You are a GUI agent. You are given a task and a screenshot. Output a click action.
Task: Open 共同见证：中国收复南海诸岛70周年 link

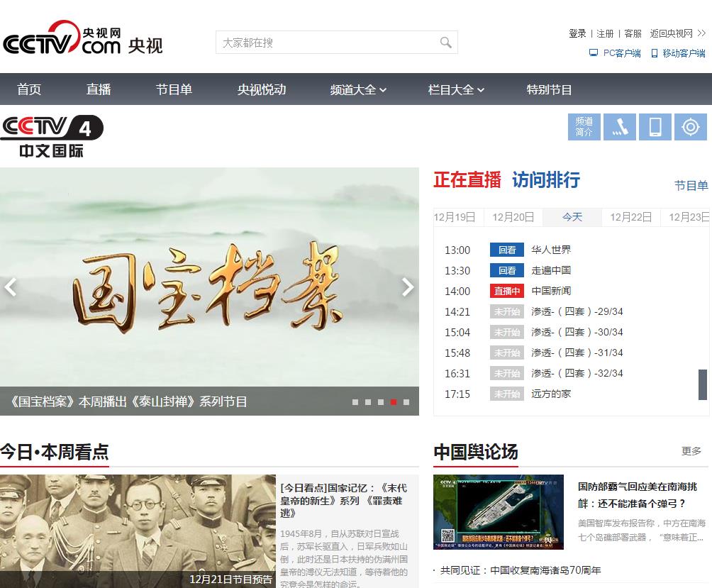521,570
